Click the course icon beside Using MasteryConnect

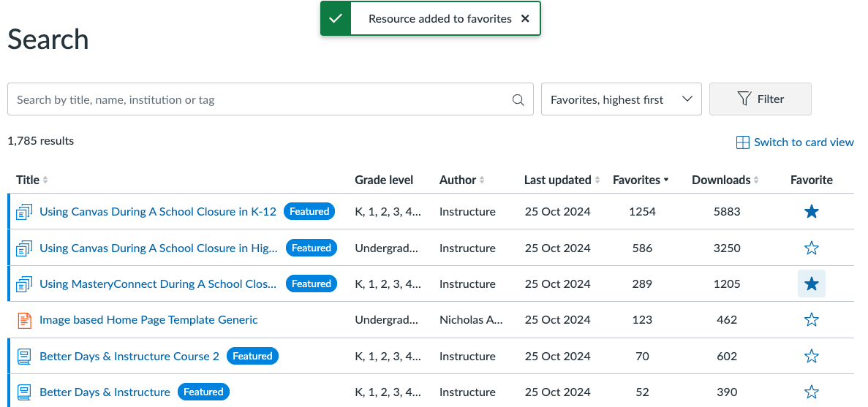click(24, 284)
